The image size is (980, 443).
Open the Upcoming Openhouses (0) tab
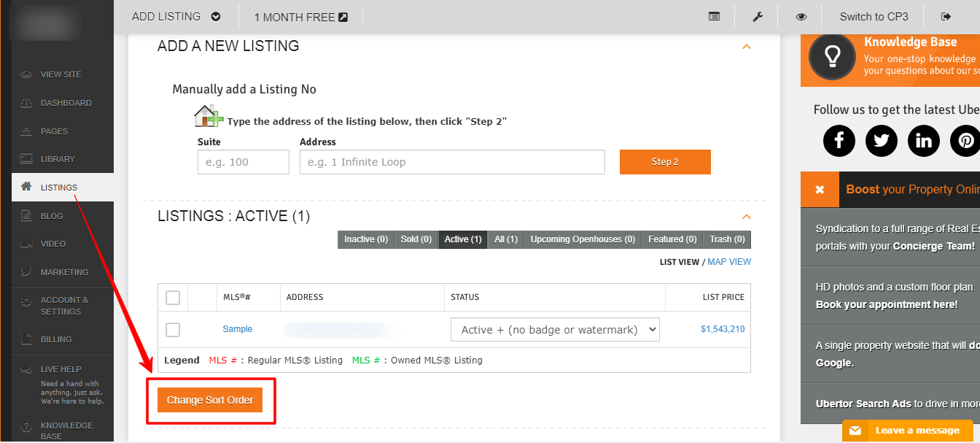coord(583,239)
